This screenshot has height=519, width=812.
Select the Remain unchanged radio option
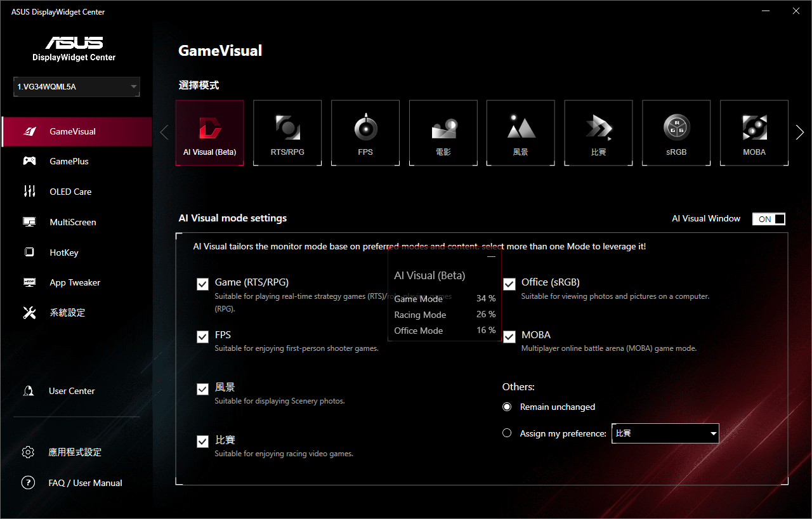[x=507, y=407]
